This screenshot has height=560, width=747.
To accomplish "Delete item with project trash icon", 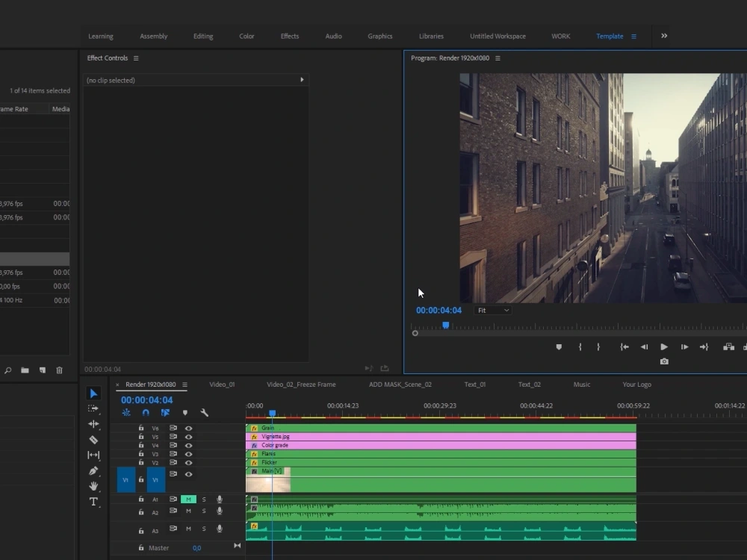I will (60, 370).
